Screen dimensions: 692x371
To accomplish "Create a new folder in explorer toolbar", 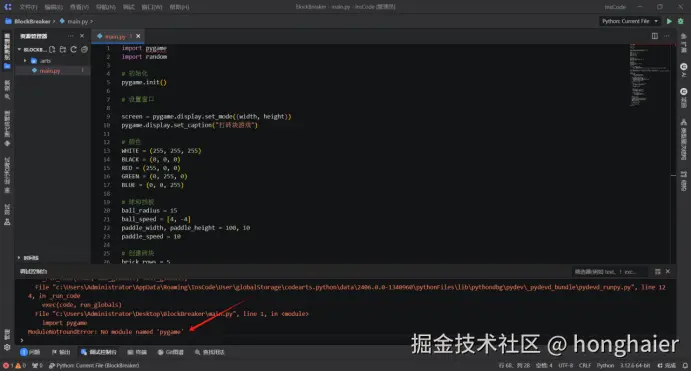I will [63, 49].
